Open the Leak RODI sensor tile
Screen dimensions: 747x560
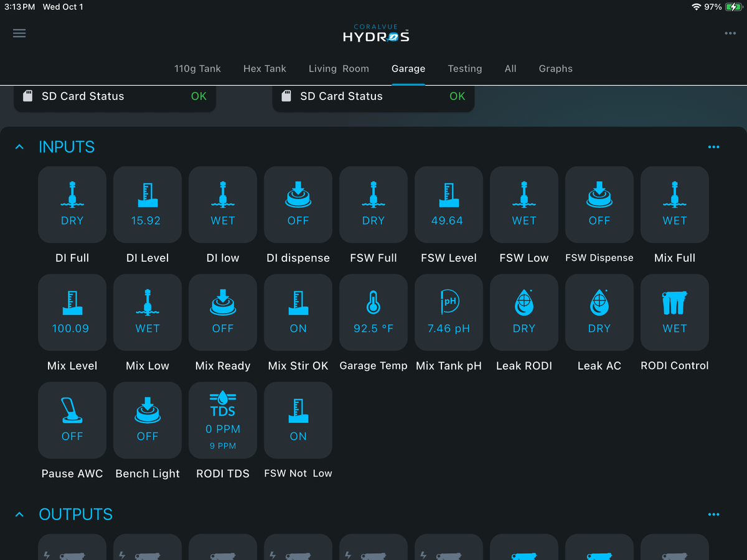[x=524, y=312]
